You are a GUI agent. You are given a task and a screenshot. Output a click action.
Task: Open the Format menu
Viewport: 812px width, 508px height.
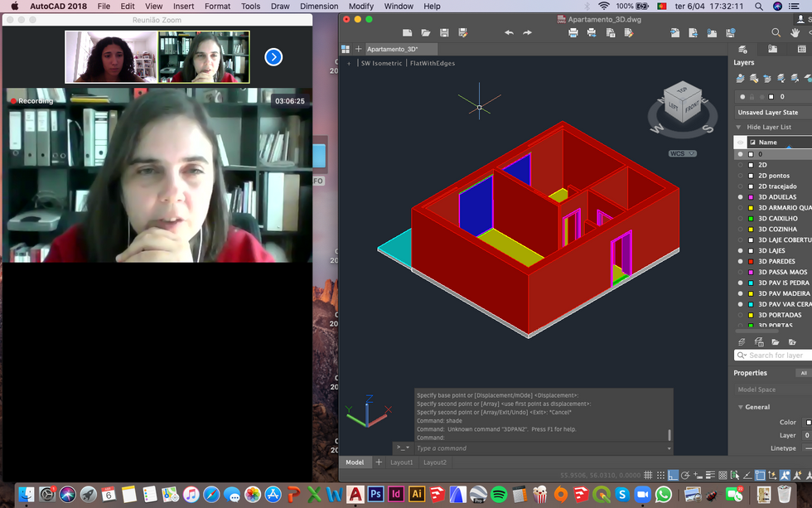click(217, 6)
